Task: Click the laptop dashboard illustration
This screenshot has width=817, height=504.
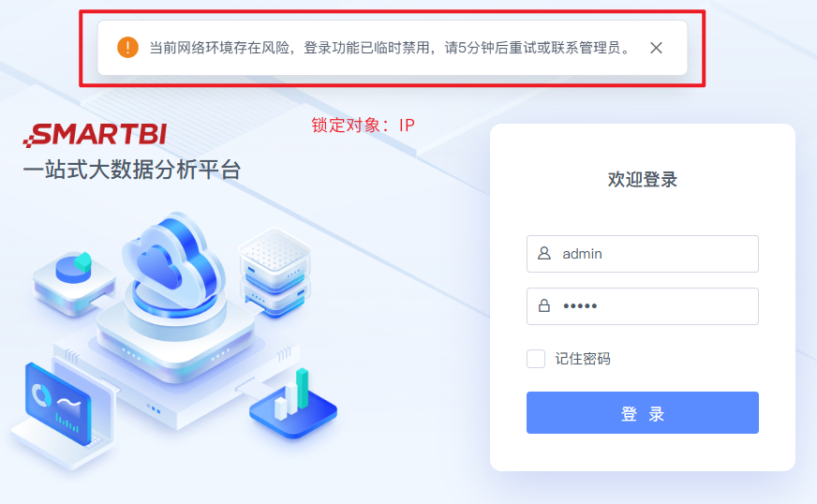Action: 62,412
